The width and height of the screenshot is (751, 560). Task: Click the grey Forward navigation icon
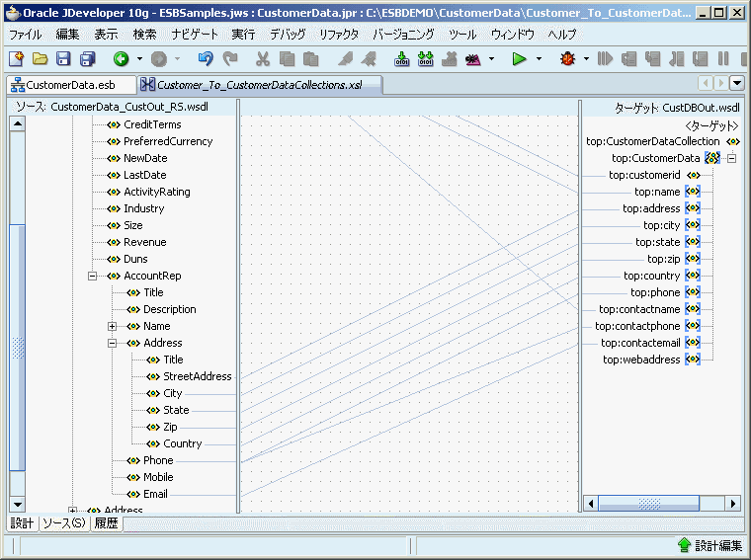coord(159,59)
